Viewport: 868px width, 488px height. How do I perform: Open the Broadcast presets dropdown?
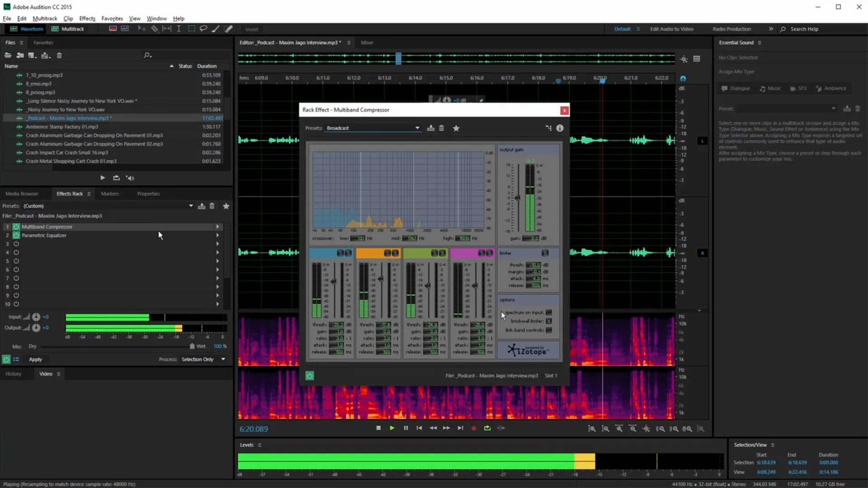click(417, 128)
